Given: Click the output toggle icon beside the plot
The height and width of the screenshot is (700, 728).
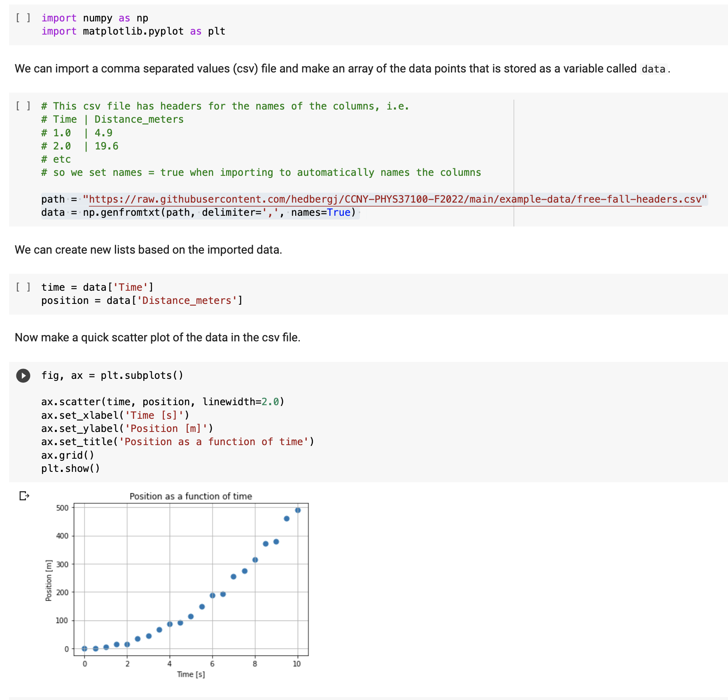Looking at the screenshot, I should click(24, 496).
